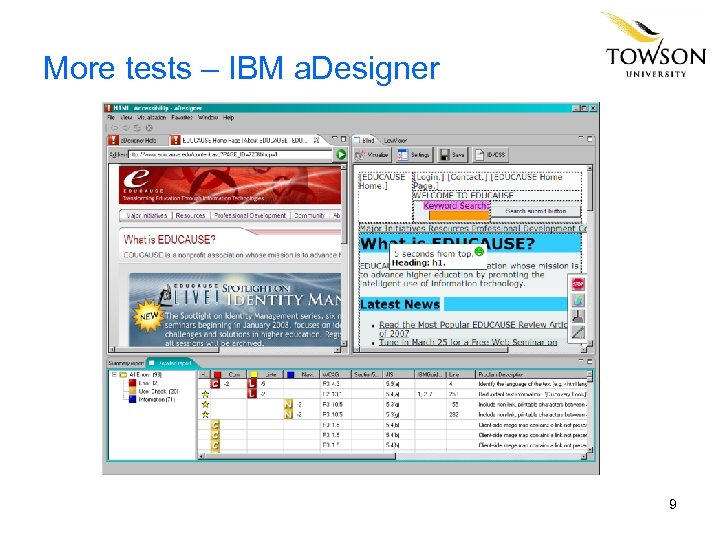Viewport: 720px width, 540px height.
Task: Click the icon below the Stop sign
Action: (x=578, y=300)
